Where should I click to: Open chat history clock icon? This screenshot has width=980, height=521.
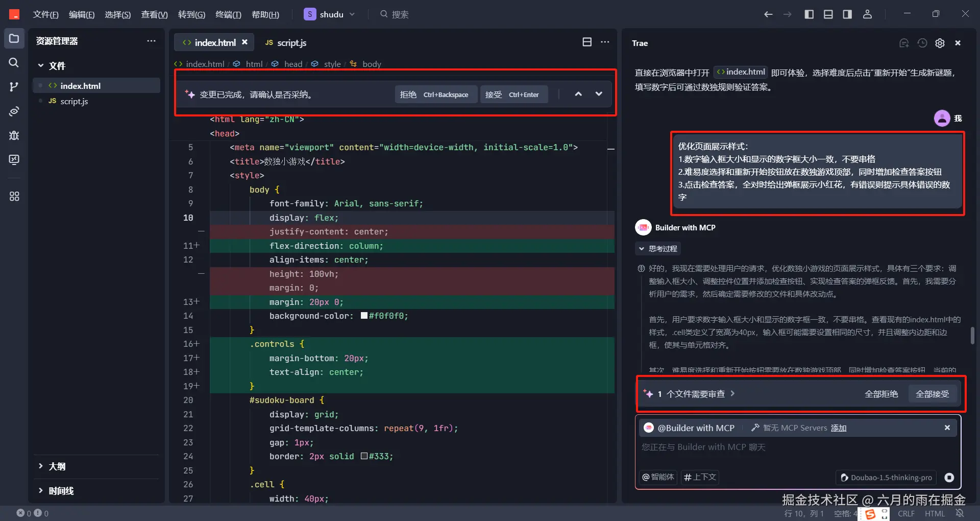point(922,43)
